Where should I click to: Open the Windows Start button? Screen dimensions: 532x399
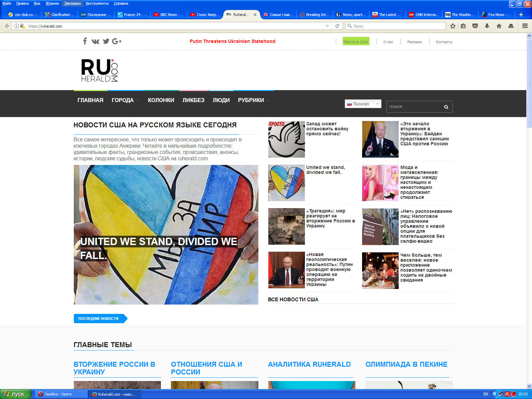tap(16, 394)
